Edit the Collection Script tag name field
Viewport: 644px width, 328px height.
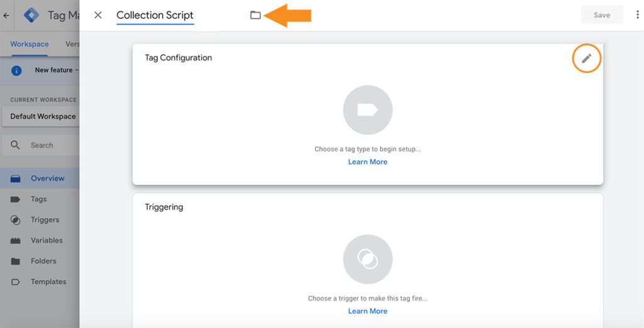(155, 16)
